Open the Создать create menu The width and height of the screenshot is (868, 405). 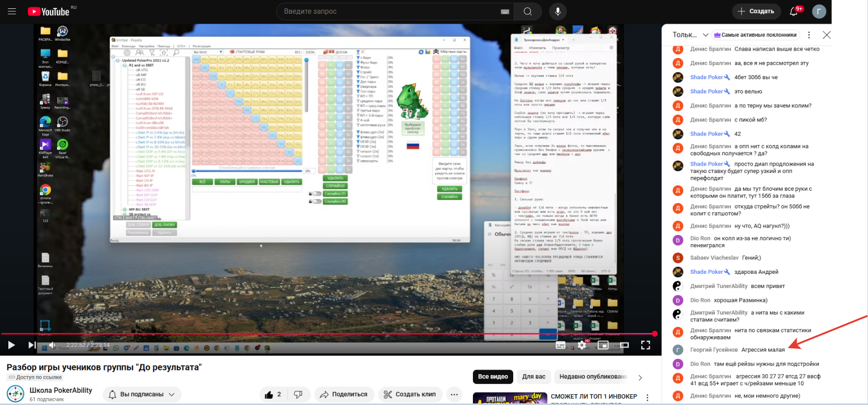point(756,11)
